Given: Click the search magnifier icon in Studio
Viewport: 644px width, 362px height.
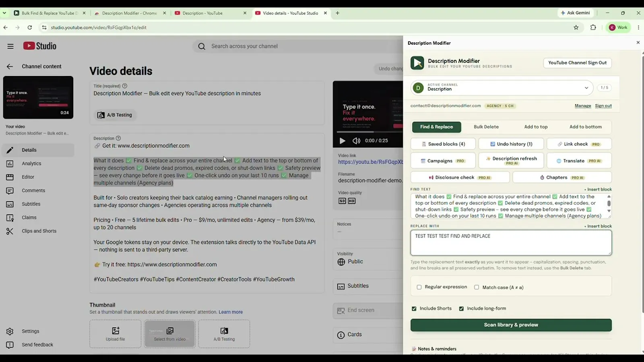Looking at the screenshot, I should coord(202,46).
